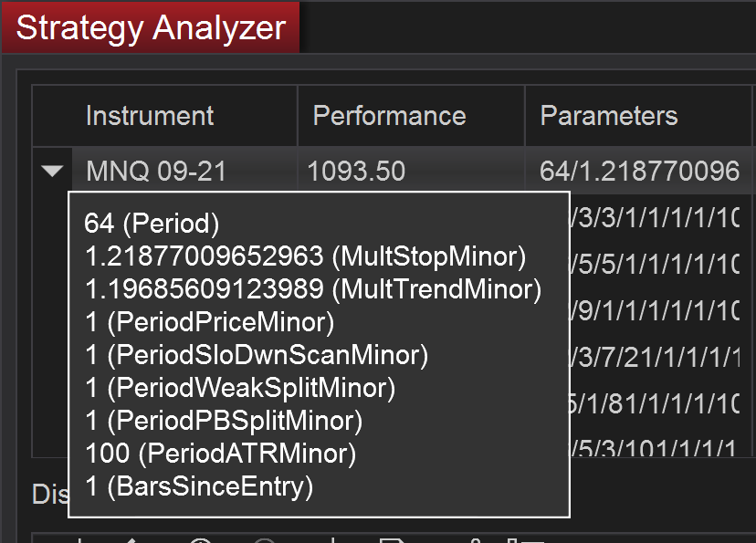Click the 1093.50 performance value

[x=356, y=171]
